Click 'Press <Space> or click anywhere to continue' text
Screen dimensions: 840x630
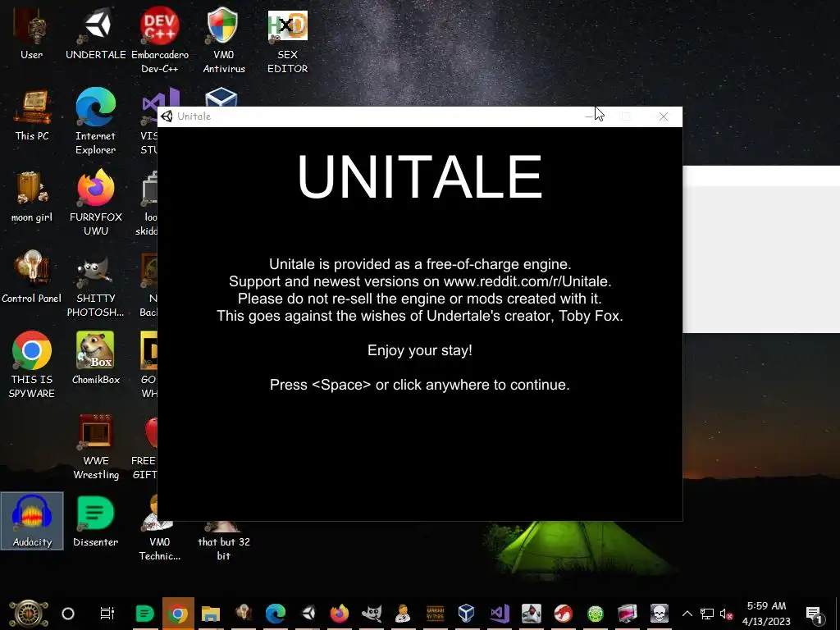(x=419, y=385)
